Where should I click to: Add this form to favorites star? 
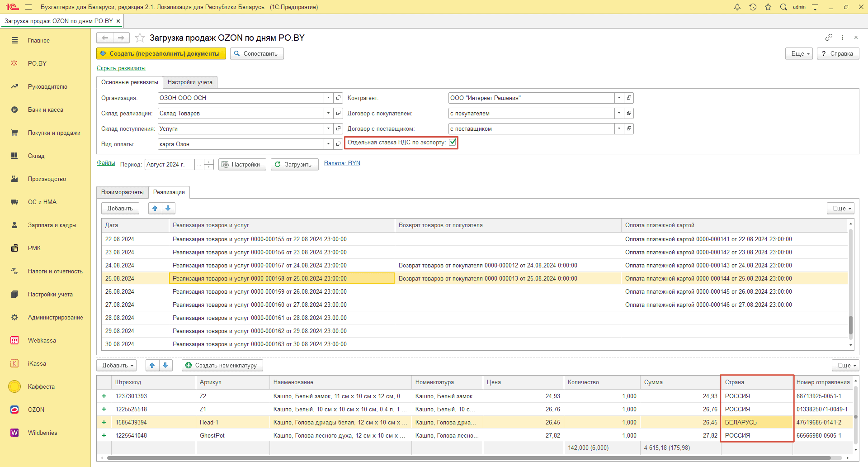[140, 38]
